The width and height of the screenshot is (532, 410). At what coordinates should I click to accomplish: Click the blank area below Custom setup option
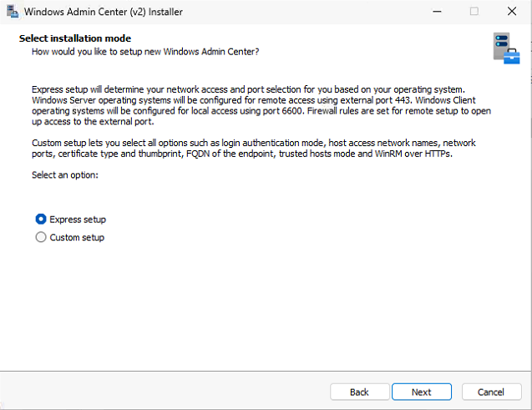click(266, 306)
